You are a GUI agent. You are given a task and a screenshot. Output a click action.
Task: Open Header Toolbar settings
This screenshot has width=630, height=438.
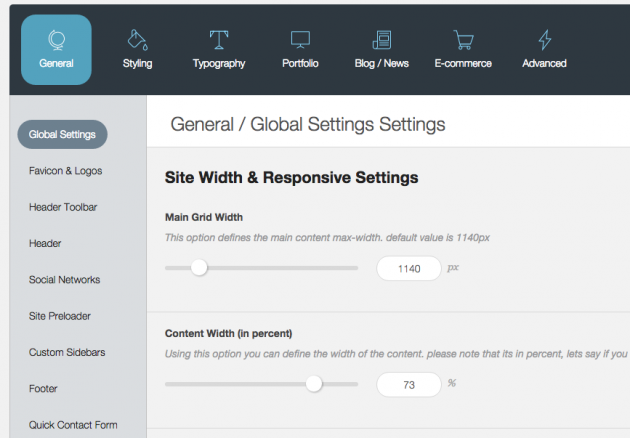[x=63, y=207]
